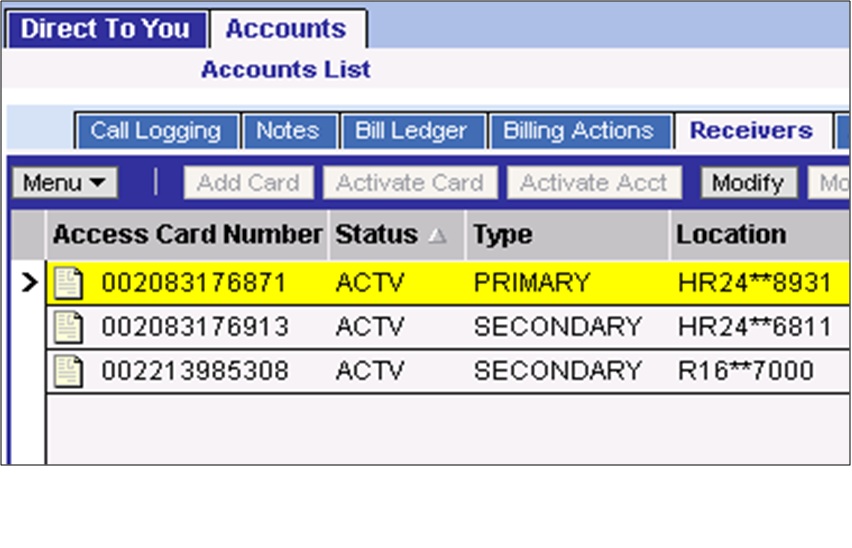The height and width of the screenshot is (548, 852).
Task: Click Status column sort arrow
Action: click(437, 236)
